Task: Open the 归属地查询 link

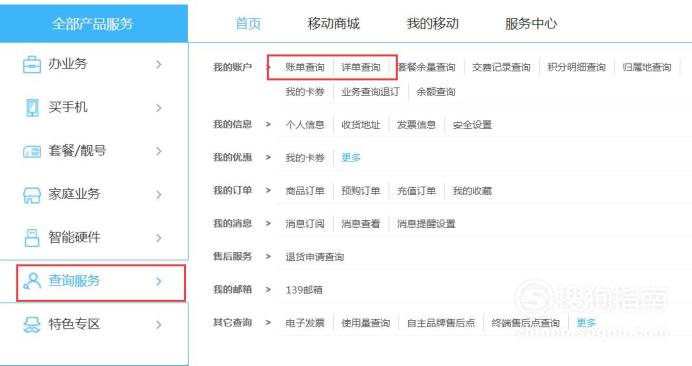Action: (x=647, y=67)
